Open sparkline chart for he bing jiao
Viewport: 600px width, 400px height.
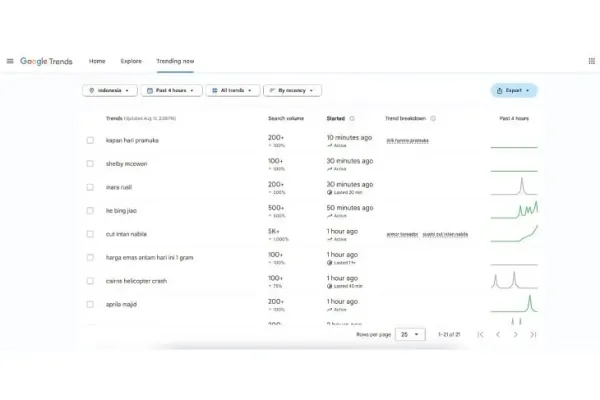[514, 210]
